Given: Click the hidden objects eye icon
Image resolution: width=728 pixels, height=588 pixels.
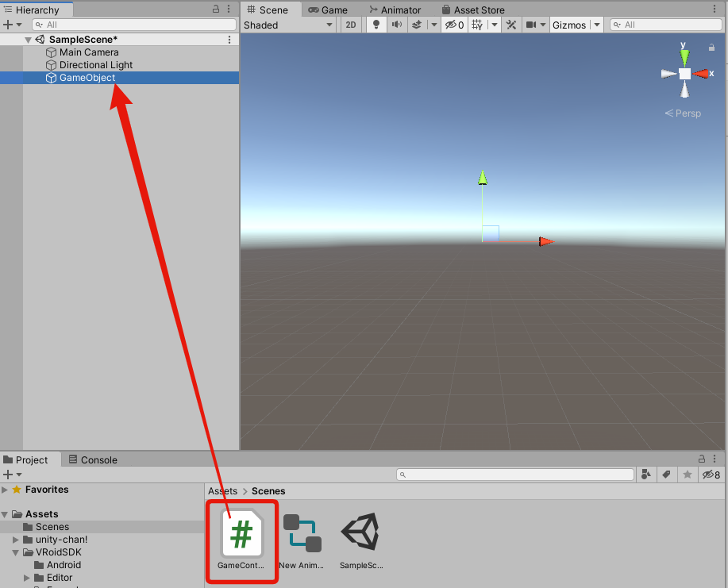Looking at the screenshot, I should (x=451, y=25).
